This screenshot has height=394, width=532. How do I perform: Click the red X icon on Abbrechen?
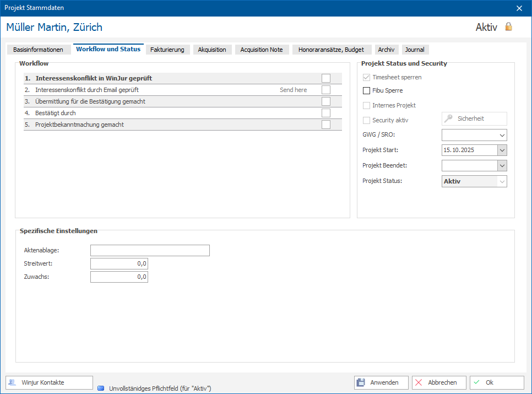pyautogui.click(x=419, y=382)
